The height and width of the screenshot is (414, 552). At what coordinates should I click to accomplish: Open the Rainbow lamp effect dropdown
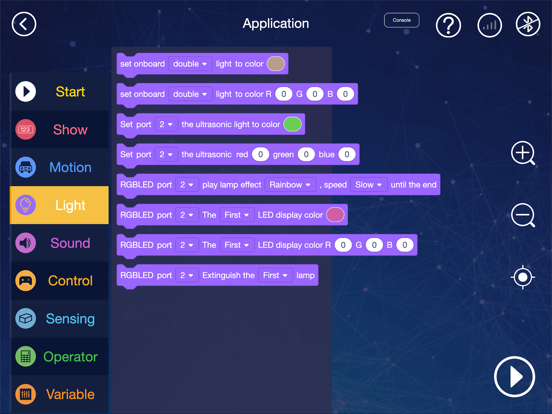click(x=290, y=184)
